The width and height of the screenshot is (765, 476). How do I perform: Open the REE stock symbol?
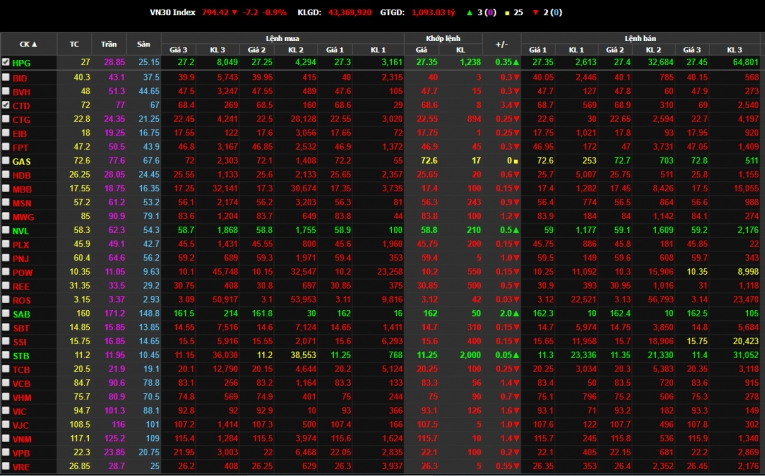(21, 286)
